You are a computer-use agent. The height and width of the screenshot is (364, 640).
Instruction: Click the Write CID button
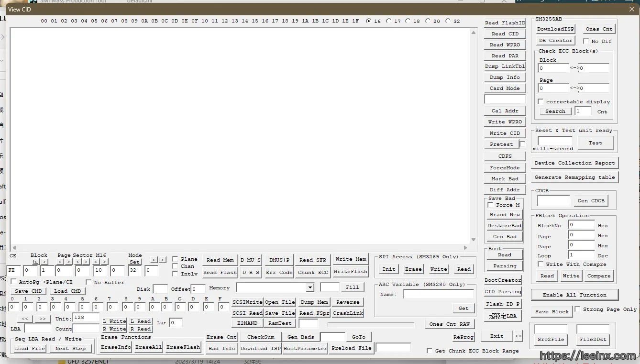tap(505, 133)
